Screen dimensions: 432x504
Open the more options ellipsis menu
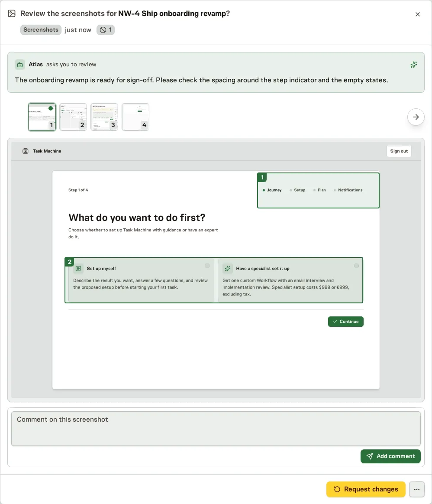pyautogui.click(x=416, y=489)
